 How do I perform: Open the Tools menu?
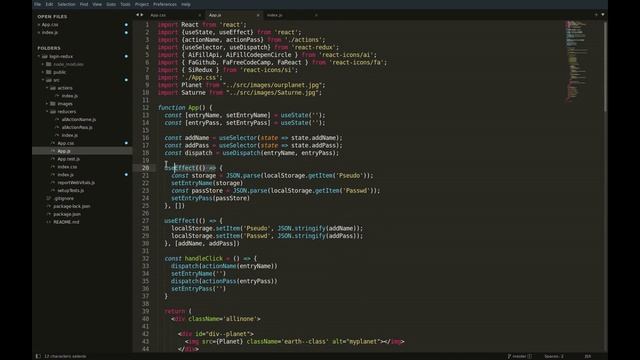tap(125, 4)
